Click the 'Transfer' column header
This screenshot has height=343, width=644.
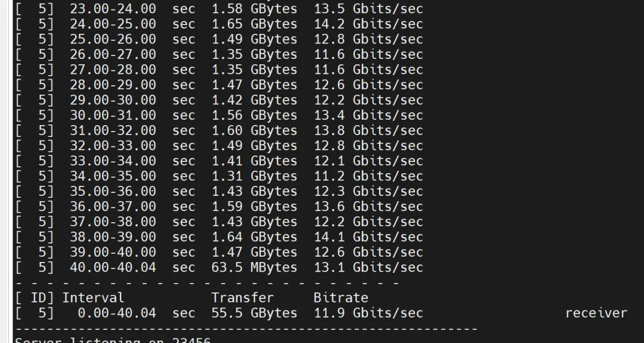coord(242,298)
